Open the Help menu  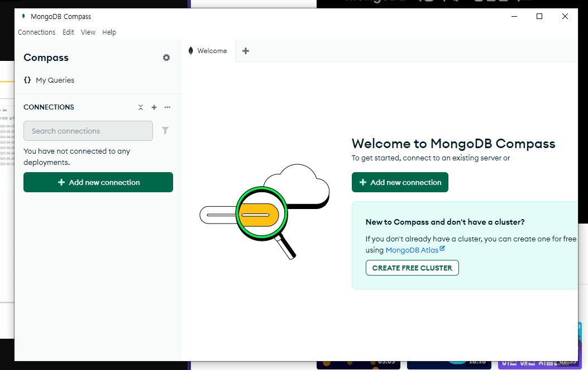click(x=109, y=32)
